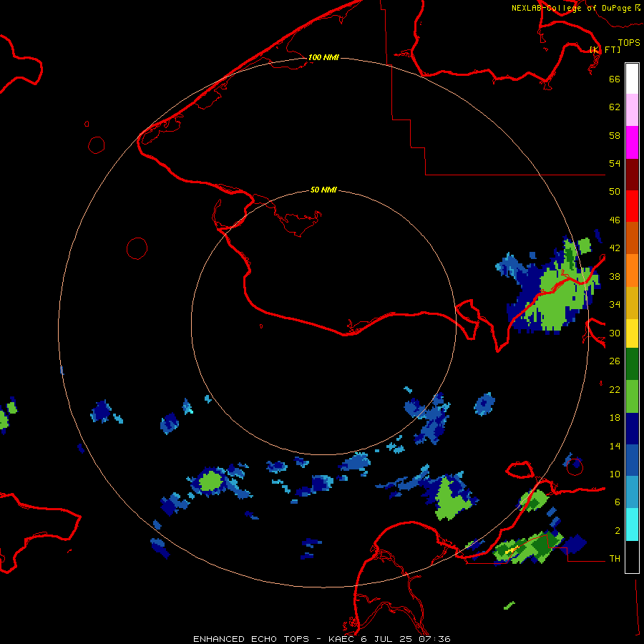Click the "66" legend value
This screenshot has width=644, height=644.
pyautogui.click(x=615, y=79)
